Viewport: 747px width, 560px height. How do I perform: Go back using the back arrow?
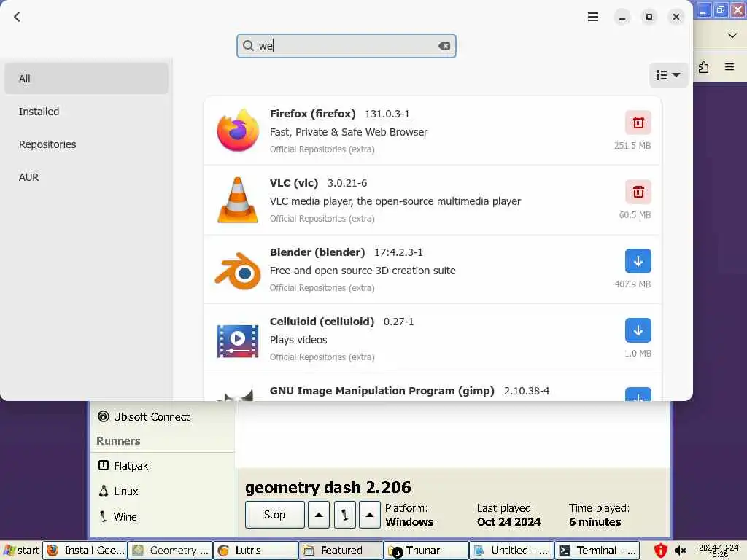coord(18,17)
